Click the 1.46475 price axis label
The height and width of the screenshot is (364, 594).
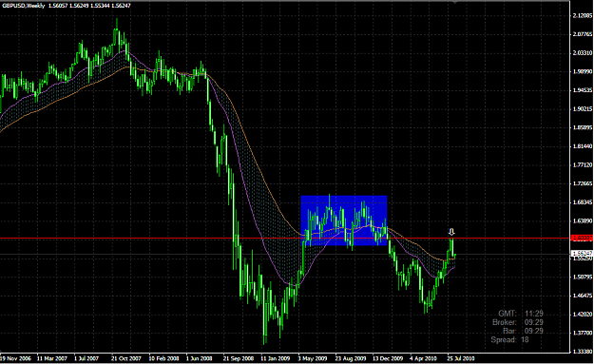tap(583, 296)
